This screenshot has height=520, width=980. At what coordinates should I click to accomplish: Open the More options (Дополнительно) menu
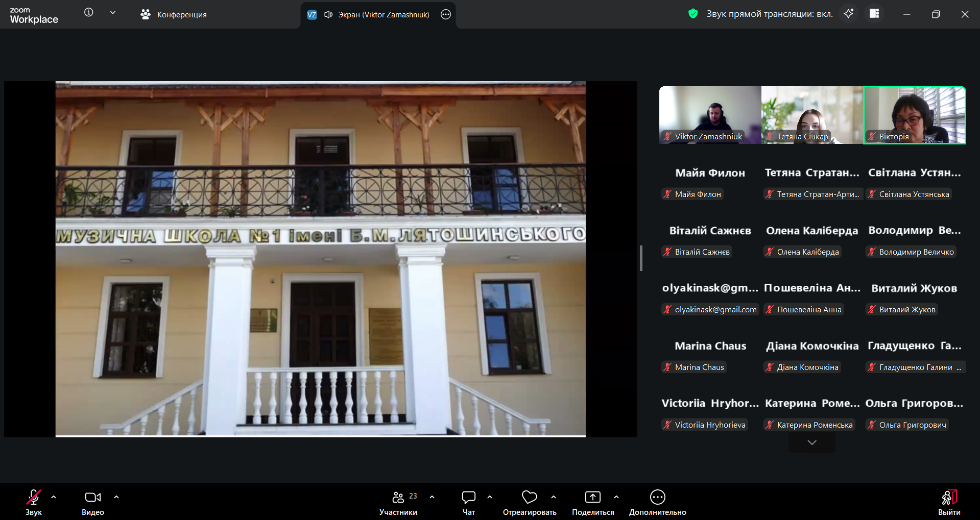click(x=657, y=502)
